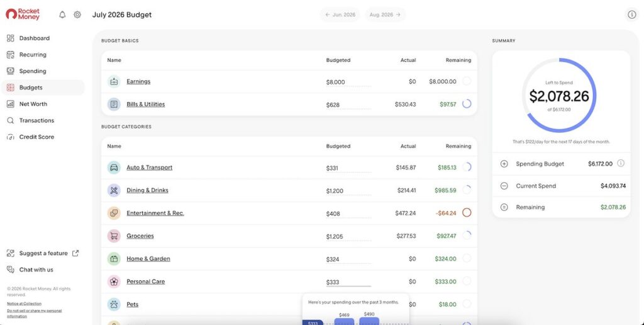Screen dimensions: 644x325
Task: Click the external link icon beside Suggest a feature
Action: pyautogui.click(x=75, y=253)
